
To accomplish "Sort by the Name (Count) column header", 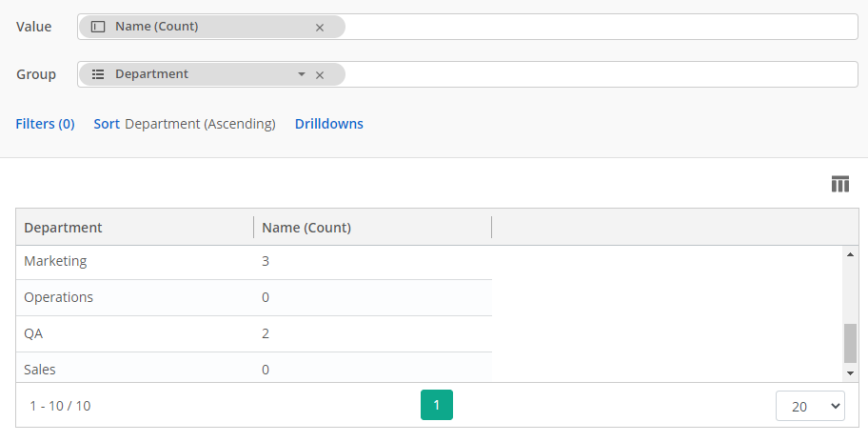I will pyautogui.click(x=306, y=228).
